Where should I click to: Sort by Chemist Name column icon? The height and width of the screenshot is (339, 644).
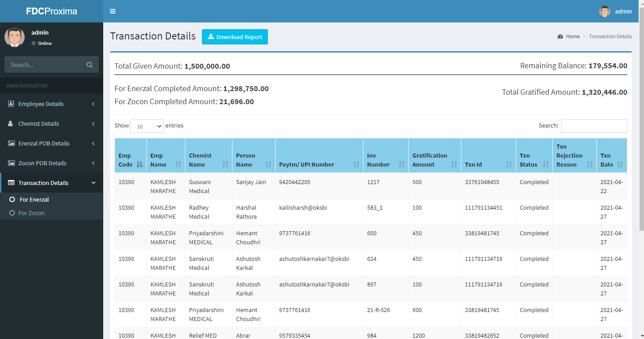tap(225, 164)
